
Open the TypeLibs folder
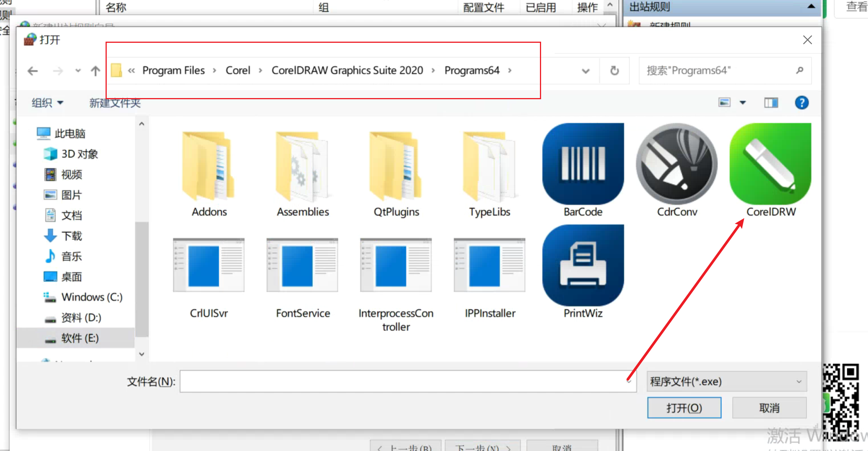click(490, 166)
